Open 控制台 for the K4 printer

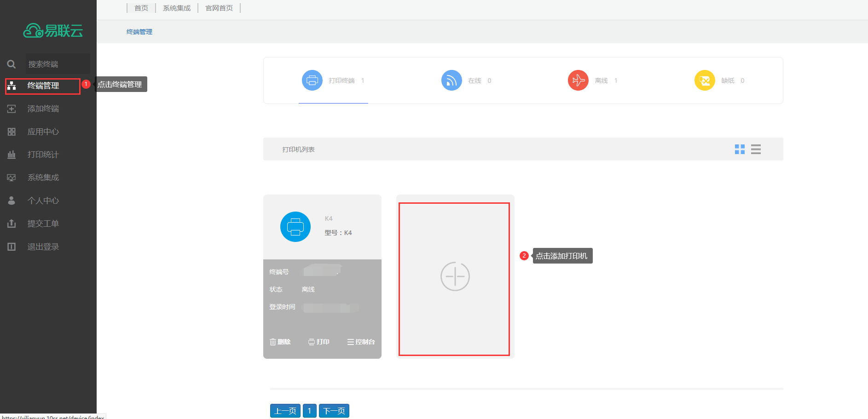[361, 342]
